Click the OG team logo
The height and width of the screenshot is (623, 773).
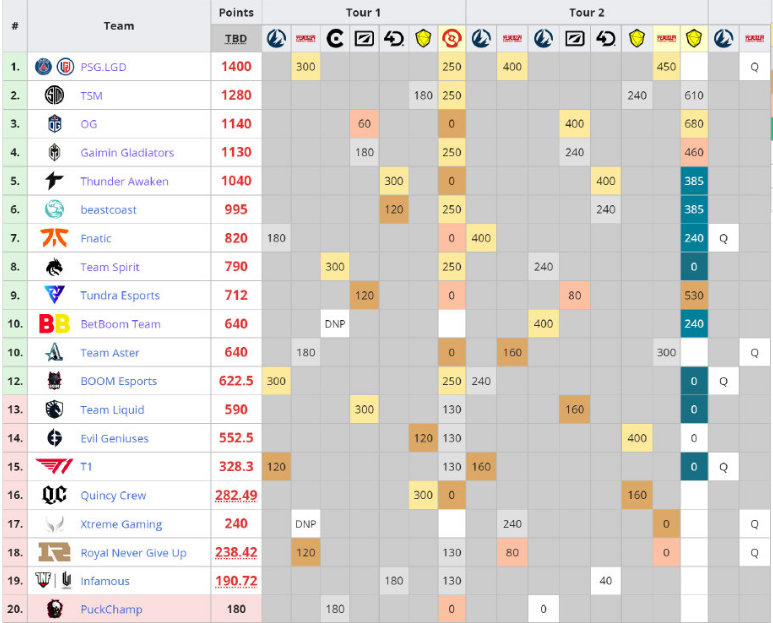pos(54,124)
